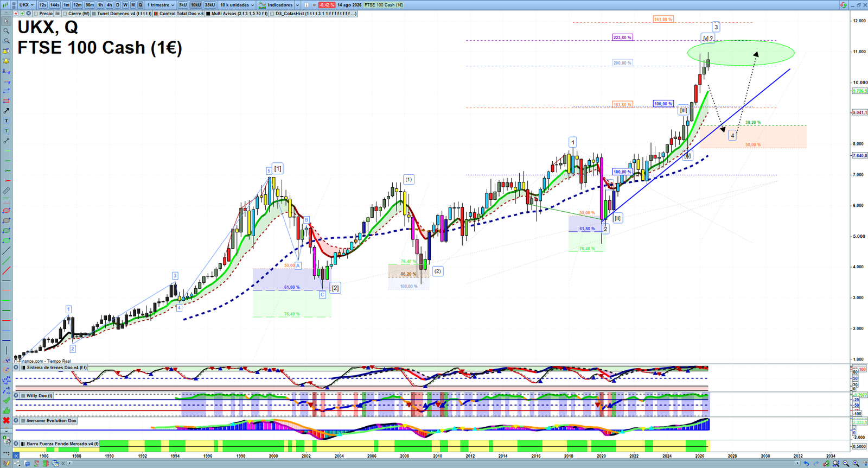Select the red rectangle drawing tool
Image resolution: width=868 pixels, height=468 pixels.
click(6, 100)
